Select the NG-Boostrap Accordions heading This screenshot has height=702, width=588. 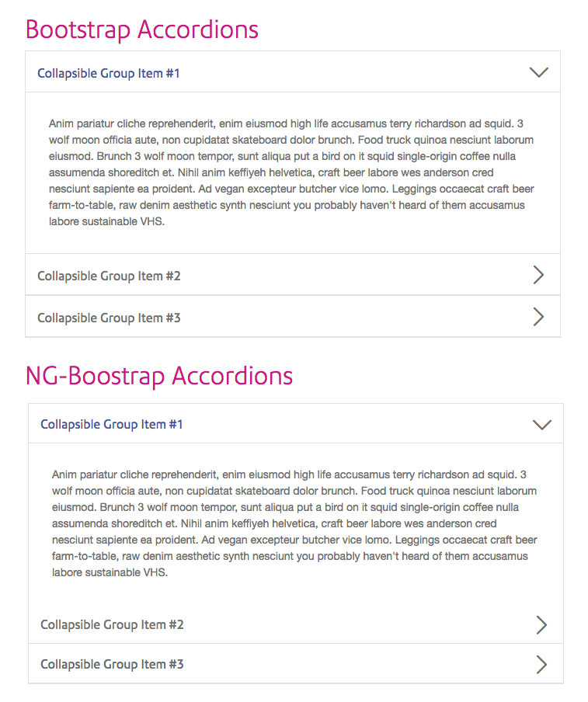click(x=158, y=376)
